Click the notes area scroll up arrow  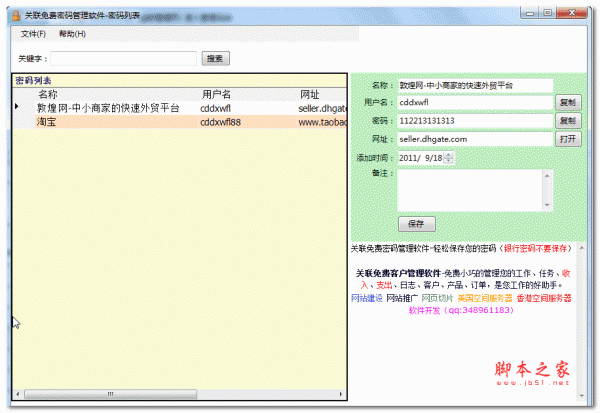(547, 175)
